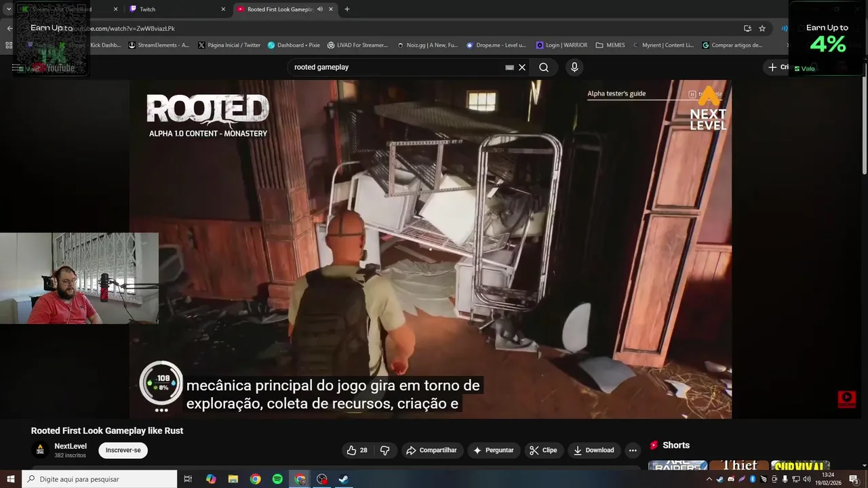This screenshot has width=868, height=488.
Task: Open the three-dot more actions menu beside Download
Action: click(633, 450)
